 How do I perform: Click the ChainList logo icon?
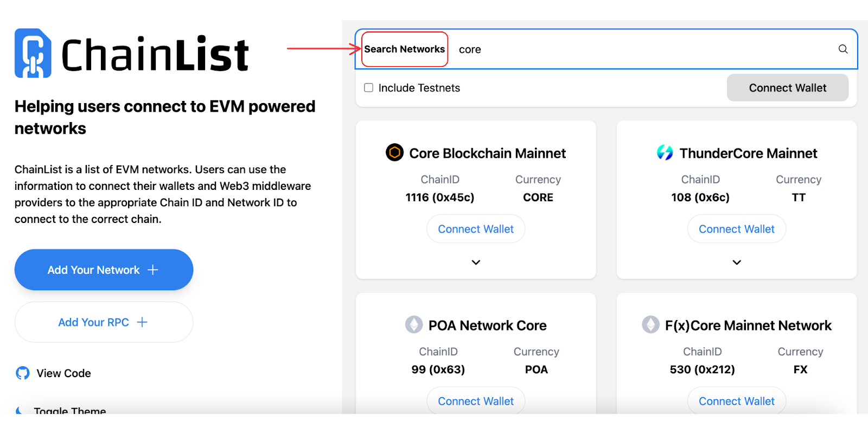[33, 53]
